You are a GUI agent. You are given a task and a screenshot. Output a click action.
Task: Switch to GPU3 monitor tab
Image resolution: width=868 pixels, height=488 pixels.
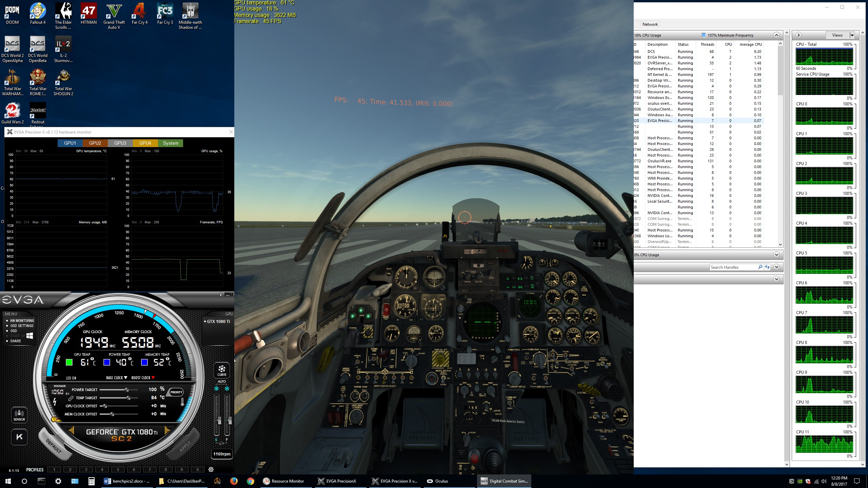click(120, 143)
